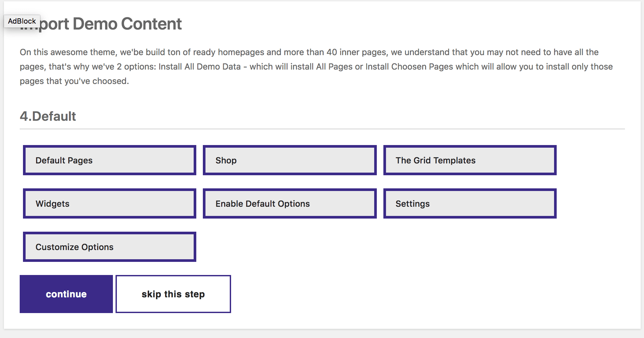Toggle the Widgets import box
644x338 pixels.
(x=110, y=203)
